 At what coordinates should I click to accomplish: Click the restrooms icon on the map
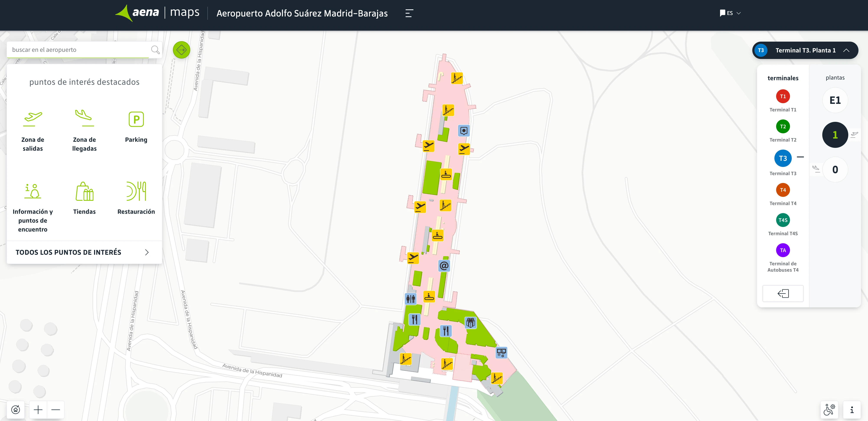(411, 299)
